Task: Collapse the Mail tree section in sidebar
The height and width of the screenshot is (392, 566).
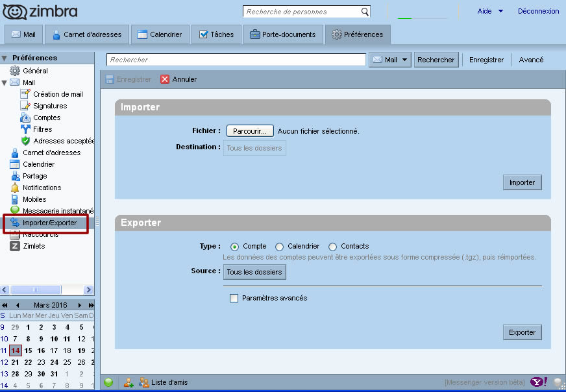Action: [5, 83]
